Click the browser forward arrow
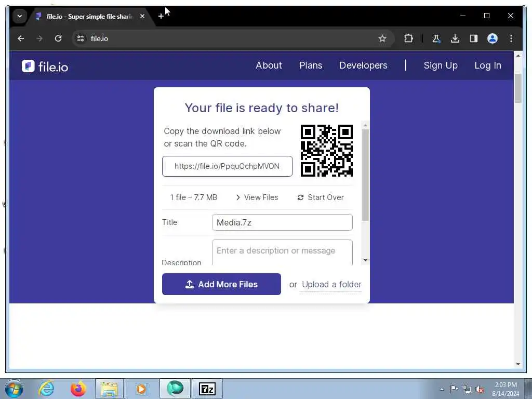 click(x=39, y=38)
